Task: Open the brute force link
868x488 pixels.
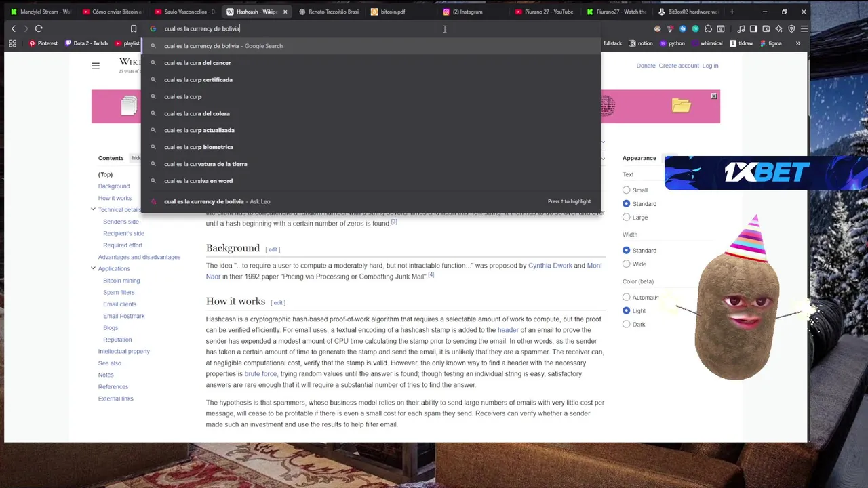Action: 260,374
